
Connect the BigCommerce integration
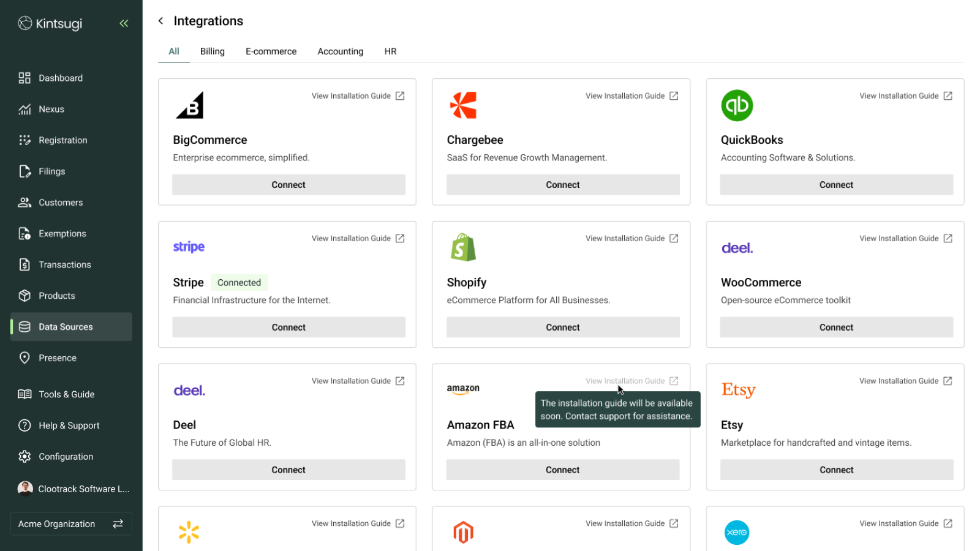pyautogui.click(x=288, y=185)
